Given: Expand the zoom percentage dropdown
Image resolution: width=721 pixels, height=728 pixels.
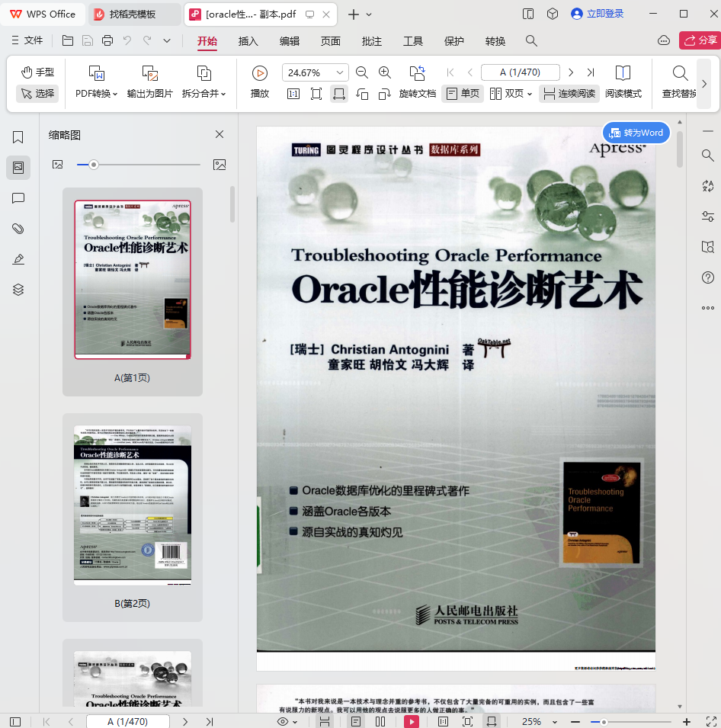Looking at the screenshot, I should (339, 72).
